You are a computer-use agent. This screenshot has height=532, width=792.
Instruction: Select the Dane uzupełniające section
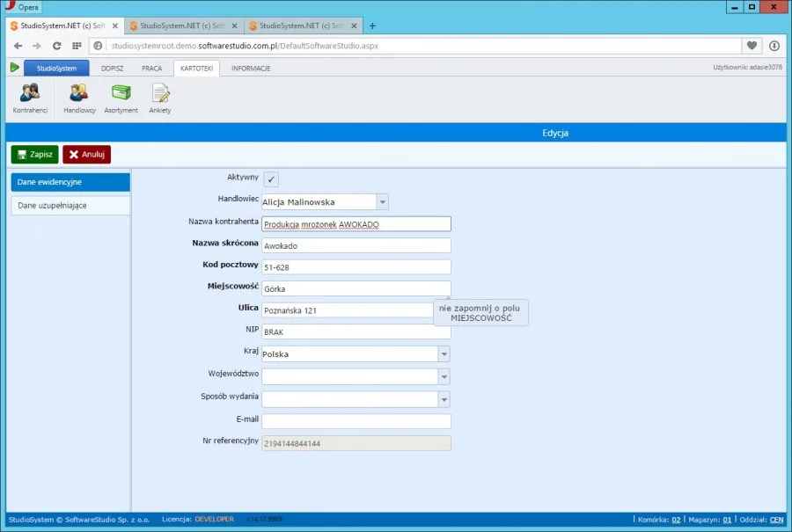click(x=70, y=206)
